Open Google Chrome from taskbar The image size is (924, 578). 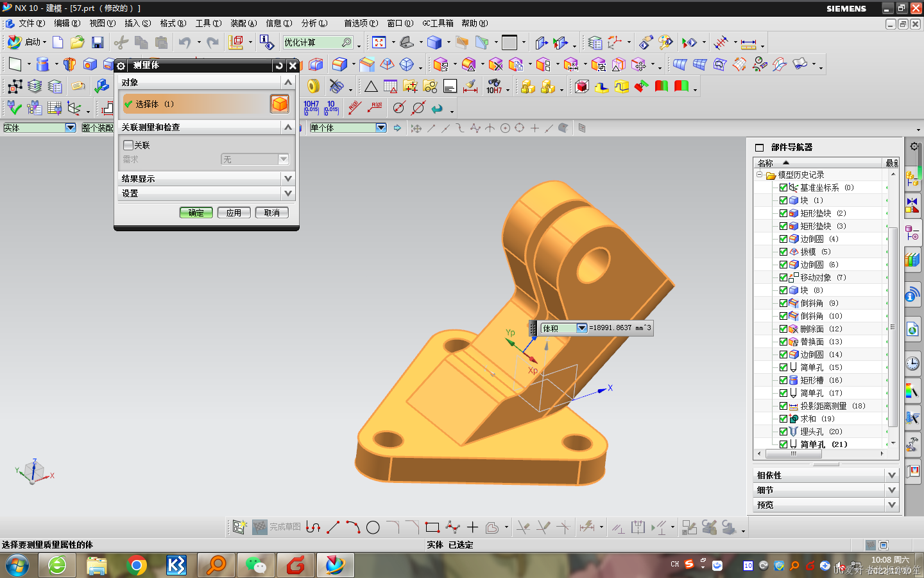pos(137,565)
